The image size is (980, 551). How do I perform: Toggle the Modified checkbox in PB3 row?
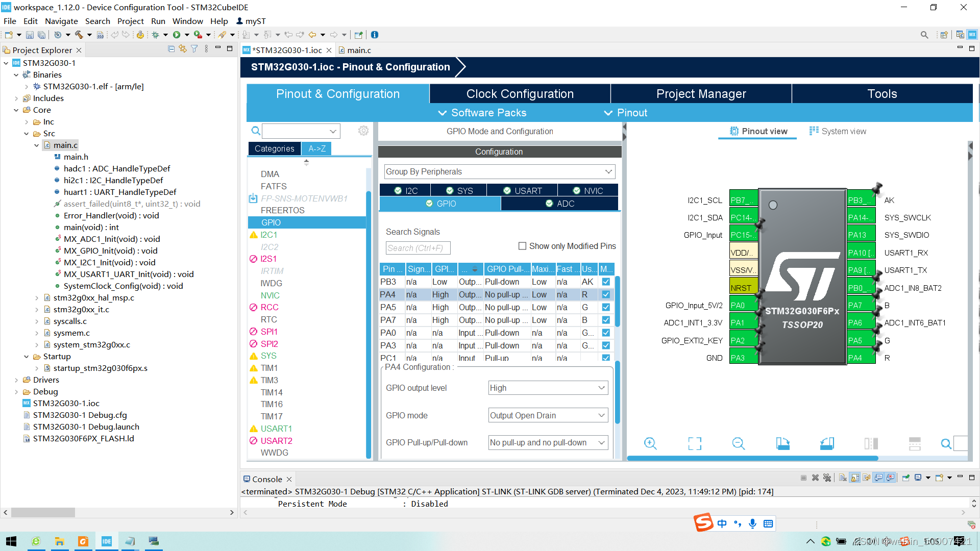click(606, 282)
